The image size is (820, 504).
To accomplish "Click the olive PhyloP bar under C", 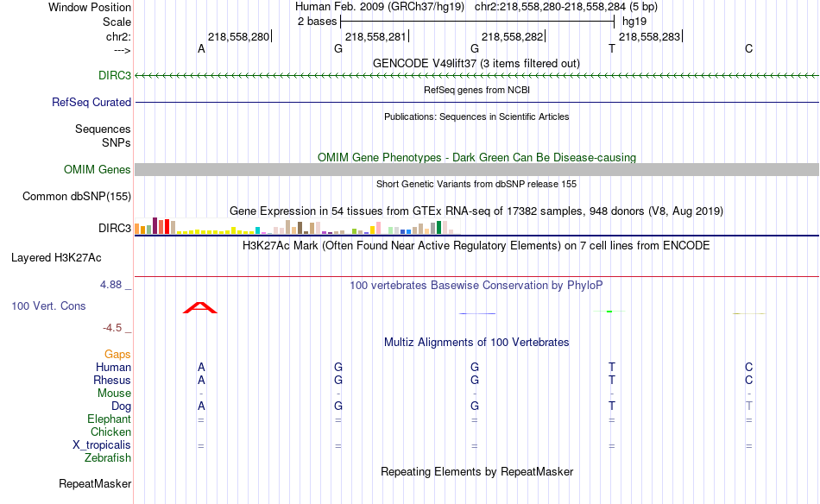I will click(x=749, y=313).
